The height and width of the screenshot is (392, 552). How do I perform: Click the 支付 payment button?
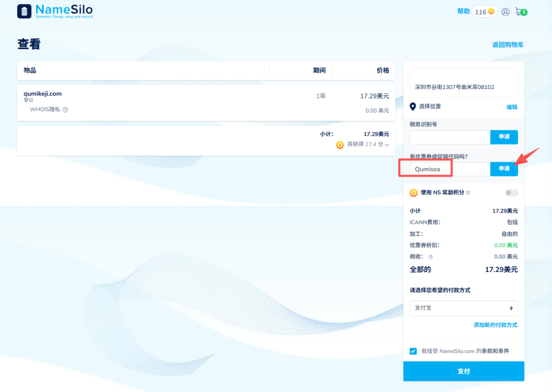tap(463, 371)
